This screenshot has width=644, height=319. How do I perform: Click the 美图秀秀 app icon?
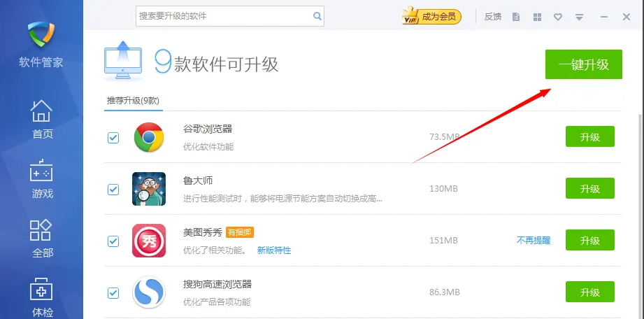(149, 241)
